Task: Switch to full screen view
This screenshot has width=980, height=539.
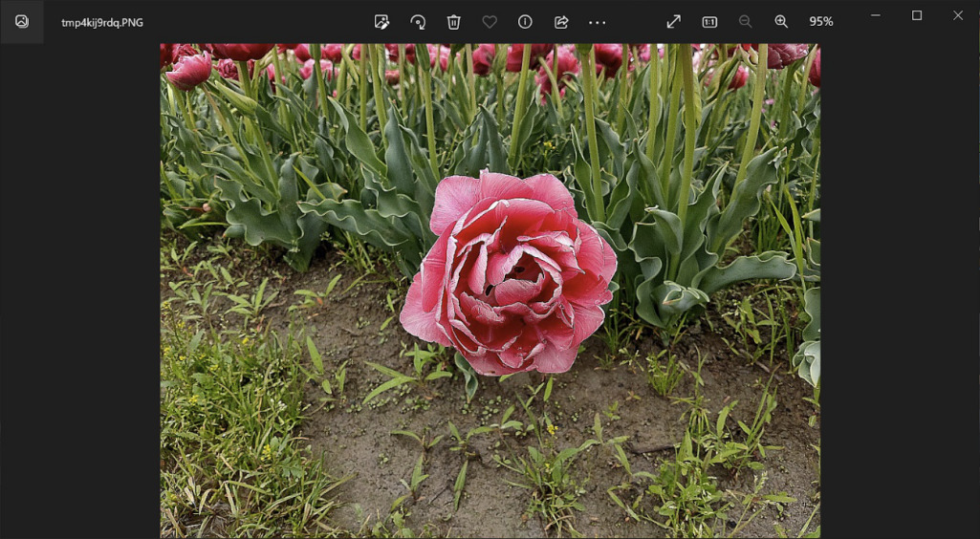Action: [x=674, y=22]
